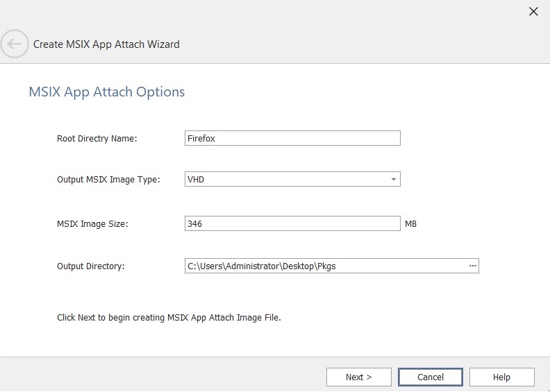Click the 'Root Directry Name:' label
Image resolution: width=550 pixels, height=392 pixels.
97,138
